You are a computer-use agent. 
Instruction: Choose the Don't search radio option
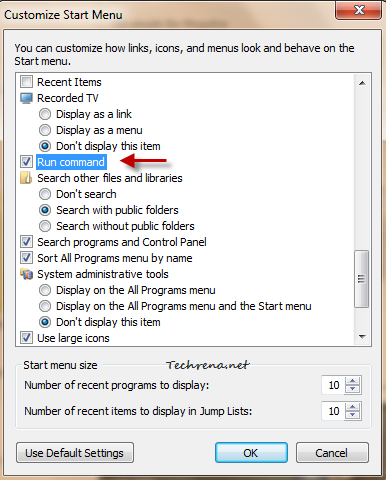click(45, 194)
